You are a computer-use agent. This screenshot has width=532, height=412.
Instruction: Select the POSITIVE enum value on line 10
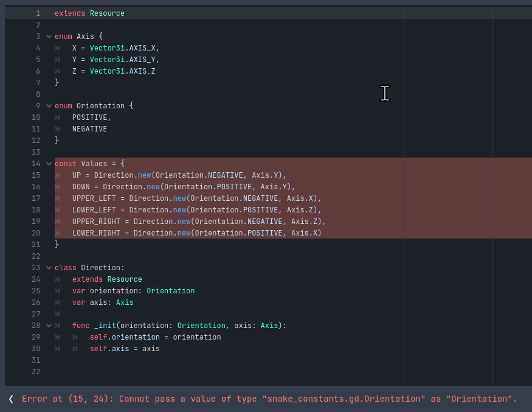(89, 117)
